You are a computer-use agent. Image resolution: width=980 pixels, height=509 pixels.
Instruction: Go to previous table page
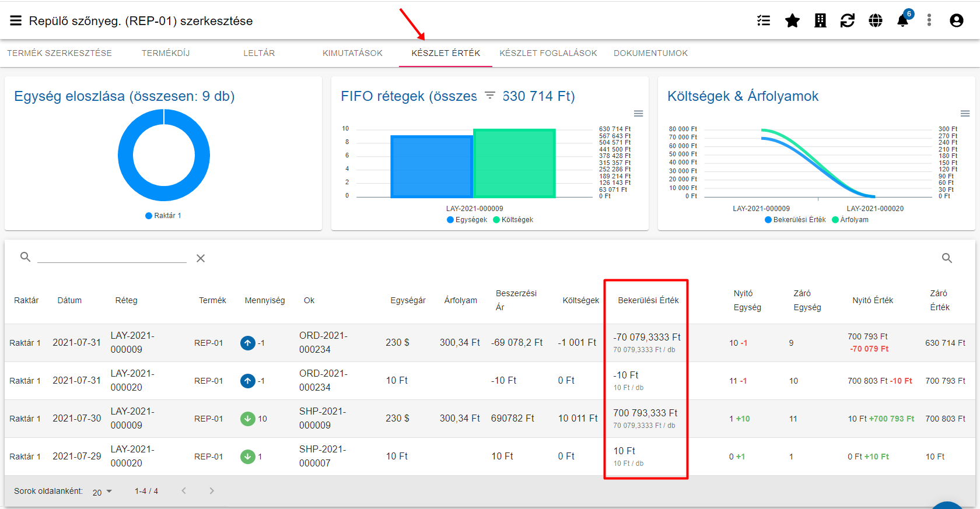point(184,491)
